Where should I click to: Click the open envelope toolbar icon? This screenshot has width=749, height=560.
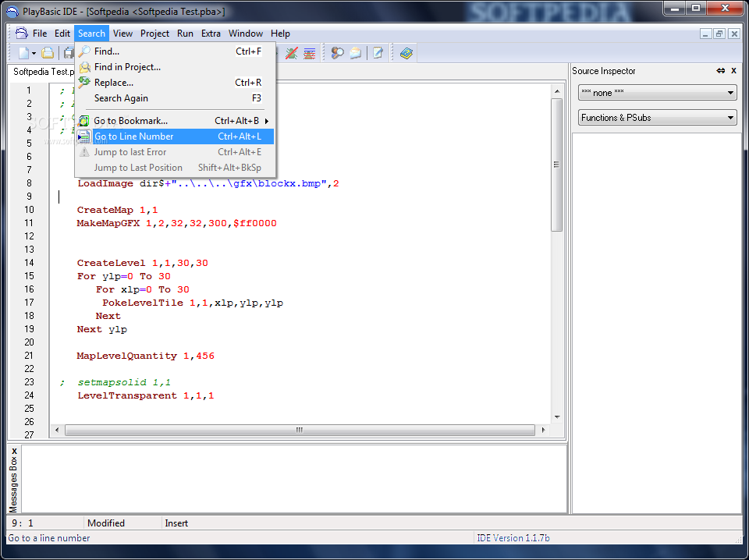356,53
